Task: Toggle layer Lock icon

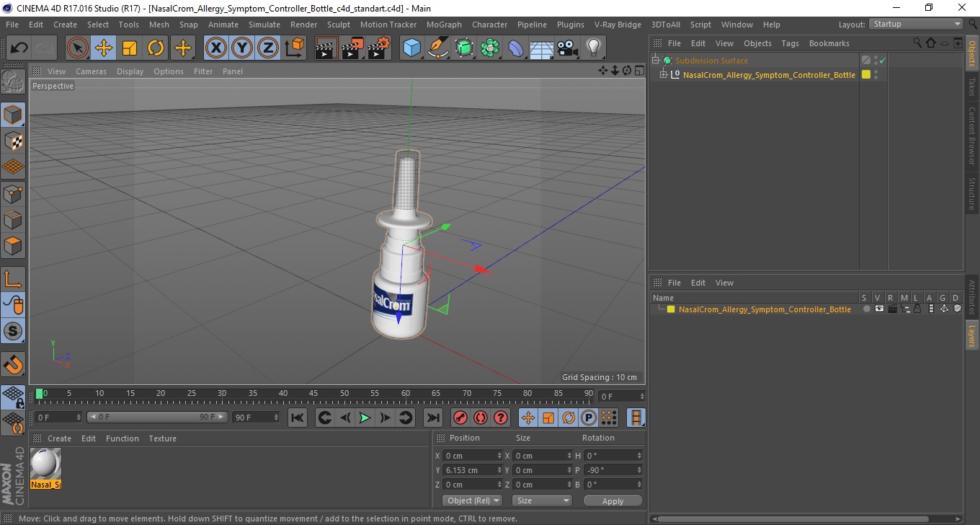Action: click(x=917, y=309)
